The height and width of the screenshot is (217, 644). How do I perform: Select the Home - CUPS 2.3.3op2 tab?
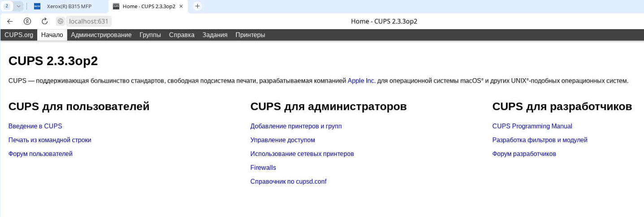[148, 6]
